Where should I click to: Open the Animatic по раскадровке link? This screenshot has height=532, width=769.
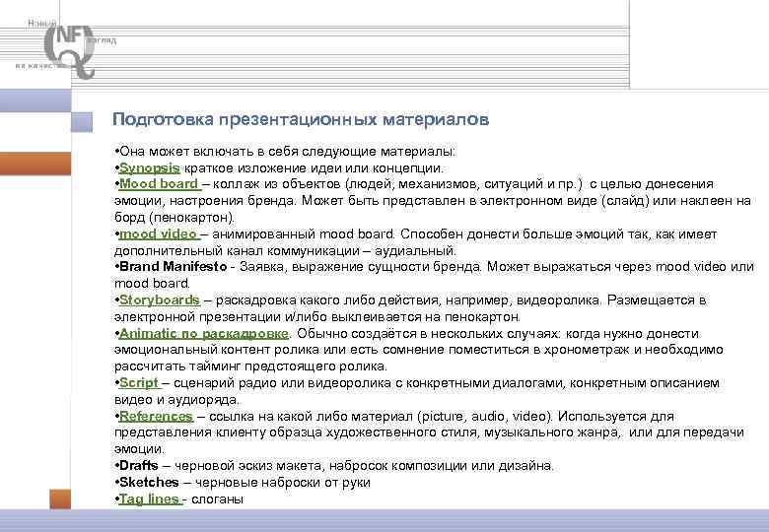[203, 334]
